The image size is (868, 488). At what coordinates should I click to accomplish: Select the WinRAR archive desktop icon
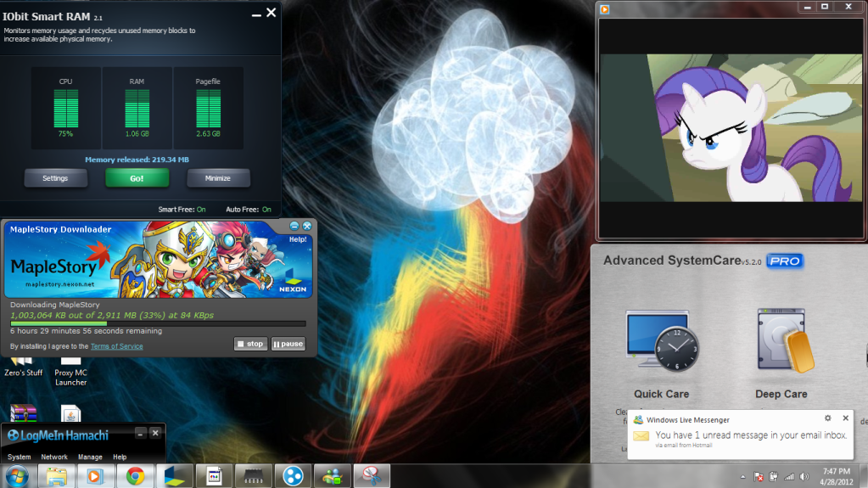(x=23, y=413)
